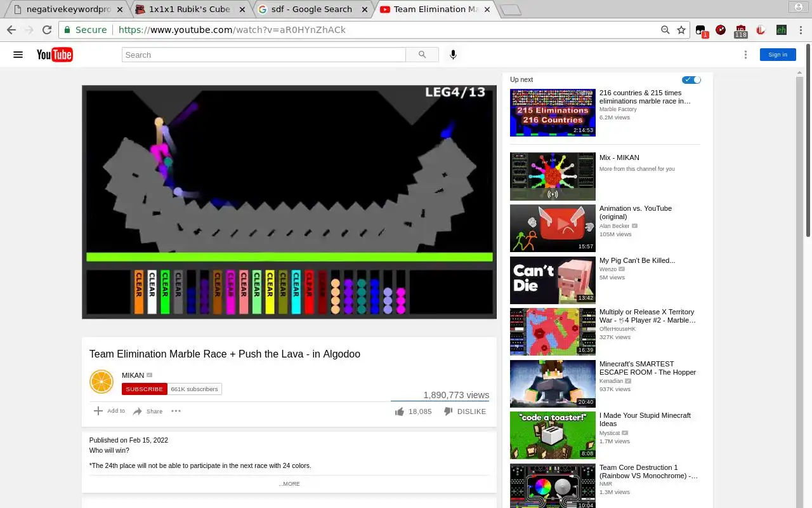Screen dimensions: 812x508
Task: Open the zoom magnifier icon in address bar
Action: pos(665,30)
